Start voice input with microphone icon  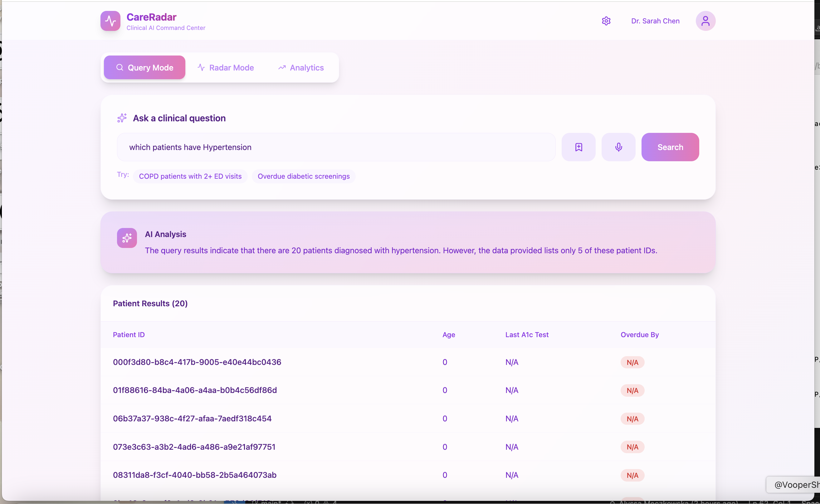(618, 147)
